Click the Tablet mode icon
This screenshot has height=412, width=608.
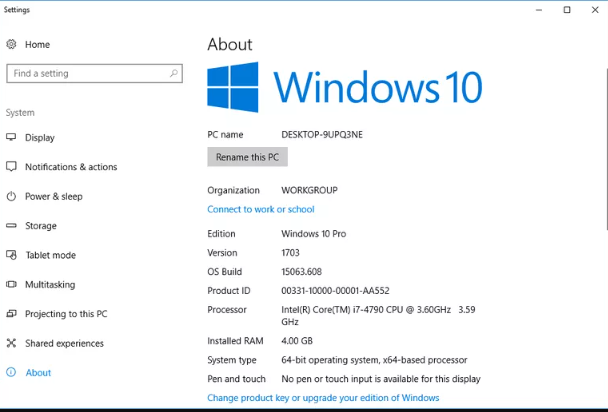11,255
